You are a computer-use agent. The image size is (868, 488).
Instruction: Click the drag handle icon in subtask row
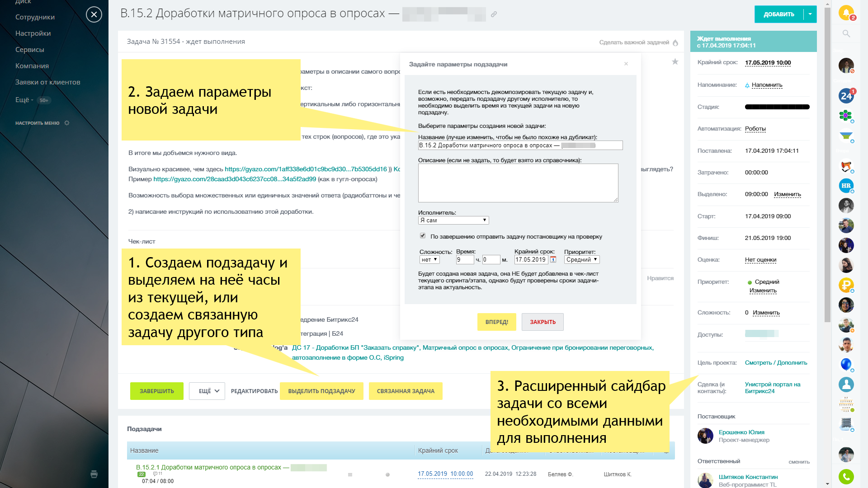pos(350,474)
